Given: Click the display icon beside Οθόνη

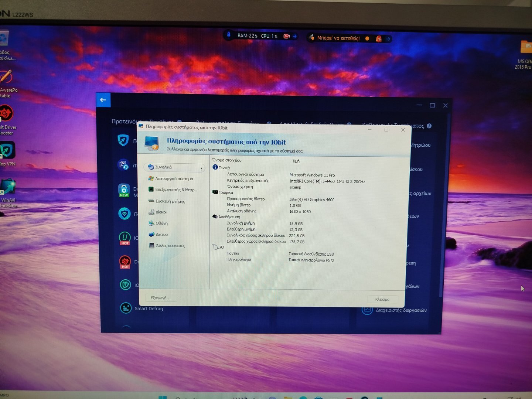Looking at the screenshot, I should (x=151, y=223).
